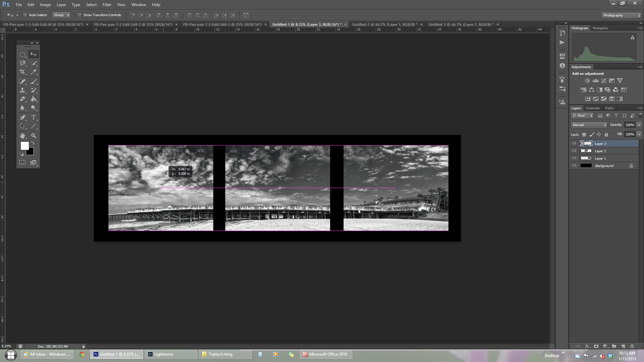This screenshot has width=644, height=362.
Task: Hide Layer 2 visibility eye
Action: [x=574, y=151]
